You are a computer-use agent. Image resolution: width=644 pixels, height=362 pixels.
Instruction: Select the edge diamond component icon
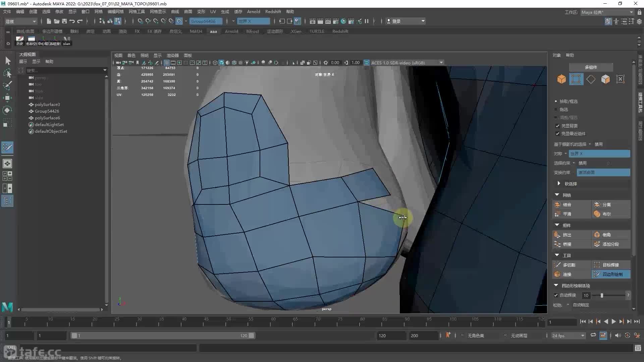pos(591,79)
